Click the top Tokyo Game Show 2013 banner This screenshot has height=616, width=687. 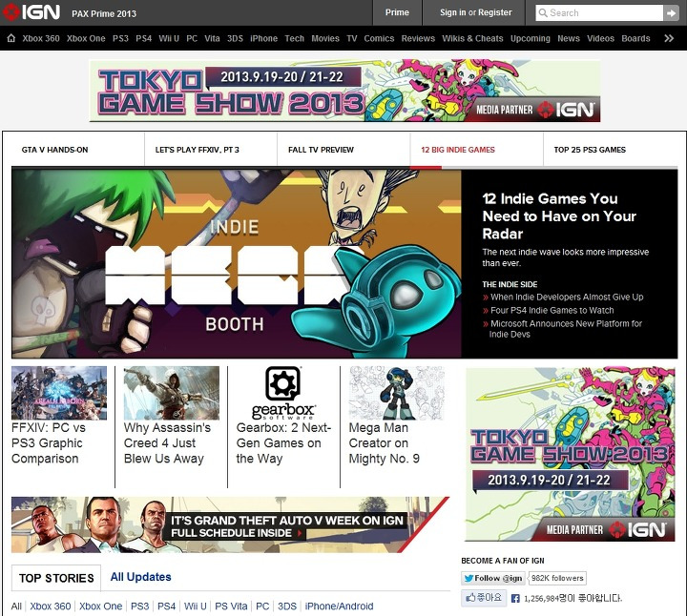coord(344,91)
